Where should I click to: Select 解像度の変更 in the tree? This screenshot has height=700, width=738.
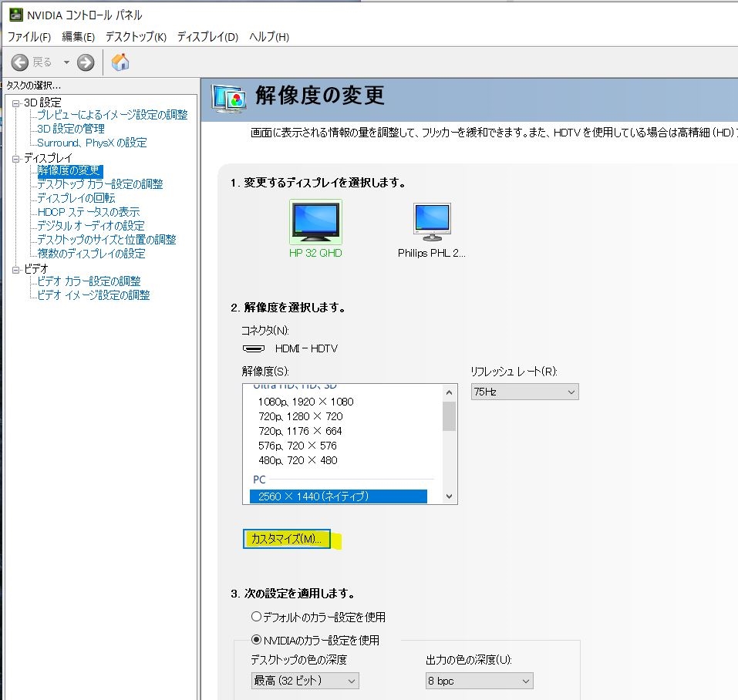69,170
